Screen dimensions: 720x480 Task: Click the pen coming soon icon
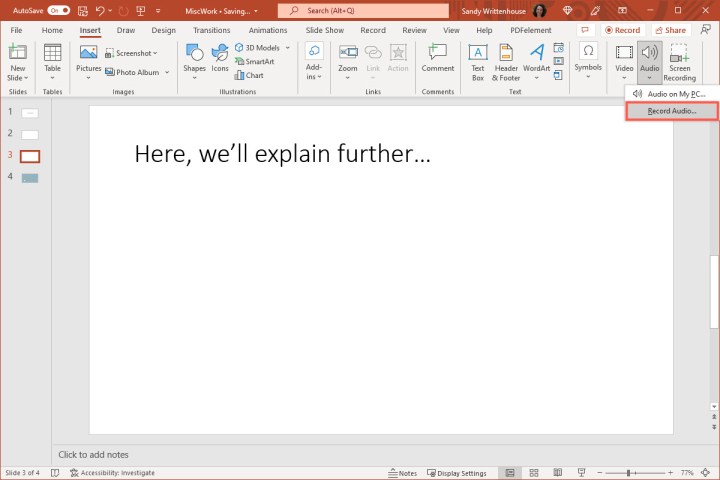pyautogui.click(x=595, y=11)
